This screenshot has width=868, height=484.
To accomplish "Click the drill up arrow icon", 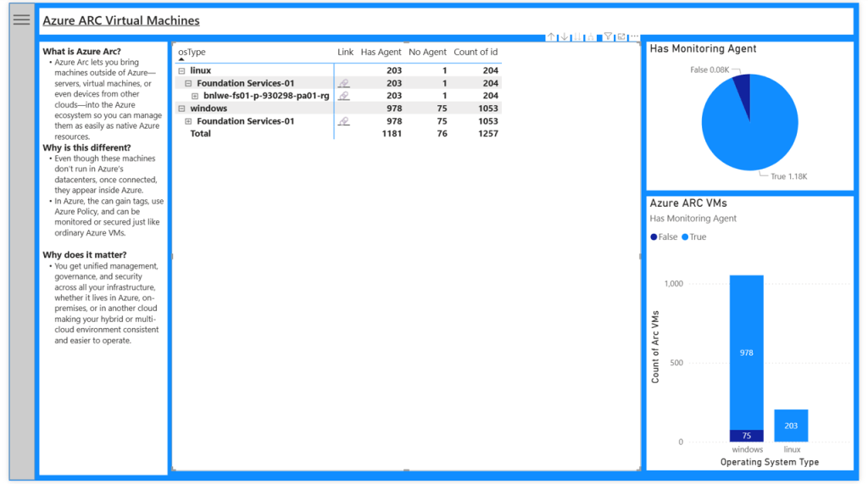I will [x=551, y=37].
